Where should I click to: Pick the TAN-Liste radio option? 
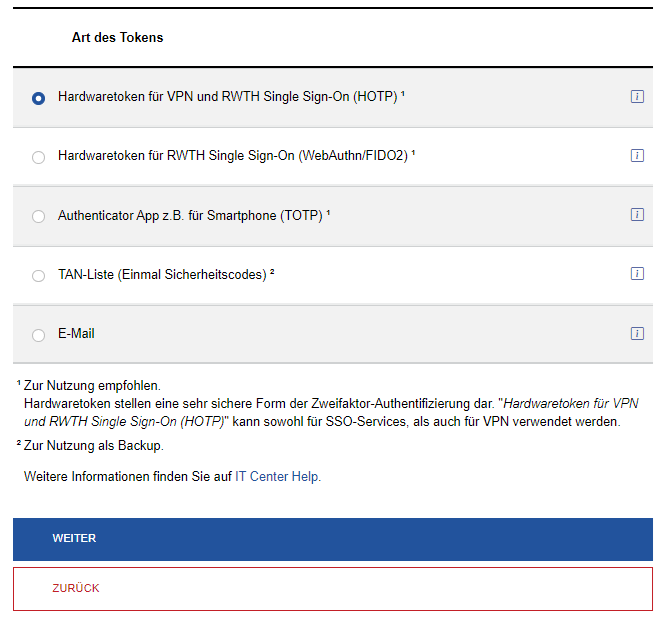point(38,276)
